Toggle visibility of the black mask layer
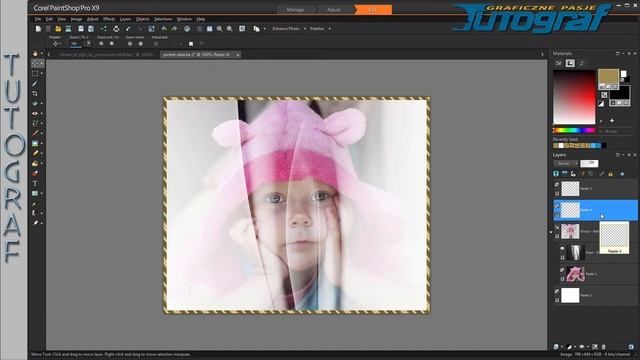 562,249
